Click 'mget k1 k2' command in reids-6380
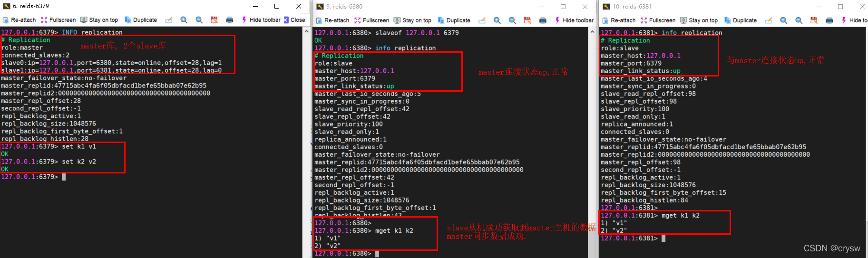The height and width of the screenshot is (258, 868). [394, 230]
